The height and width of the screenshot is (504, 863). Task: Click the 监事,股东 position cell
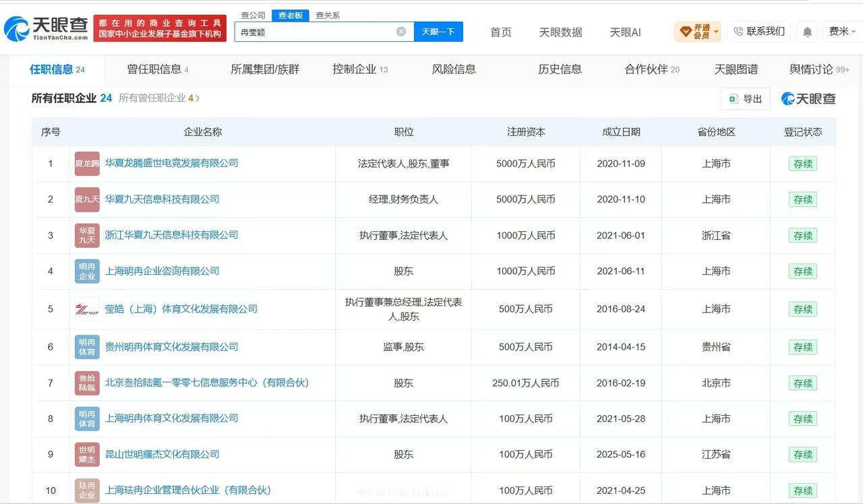[x=403, y=347]
